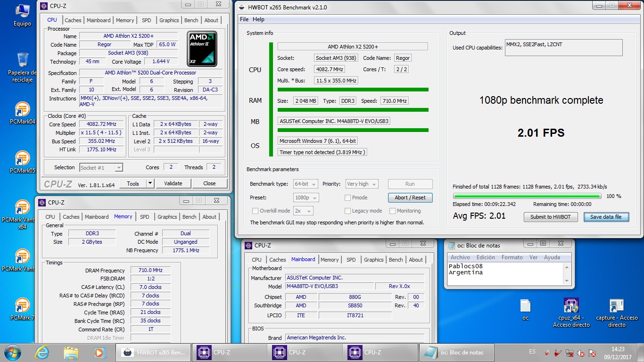Click the Core Speed 4082.72 MHz field
The width and height of the screenshot is (644, 362).
pyautogui.click(x=101, y=124)
